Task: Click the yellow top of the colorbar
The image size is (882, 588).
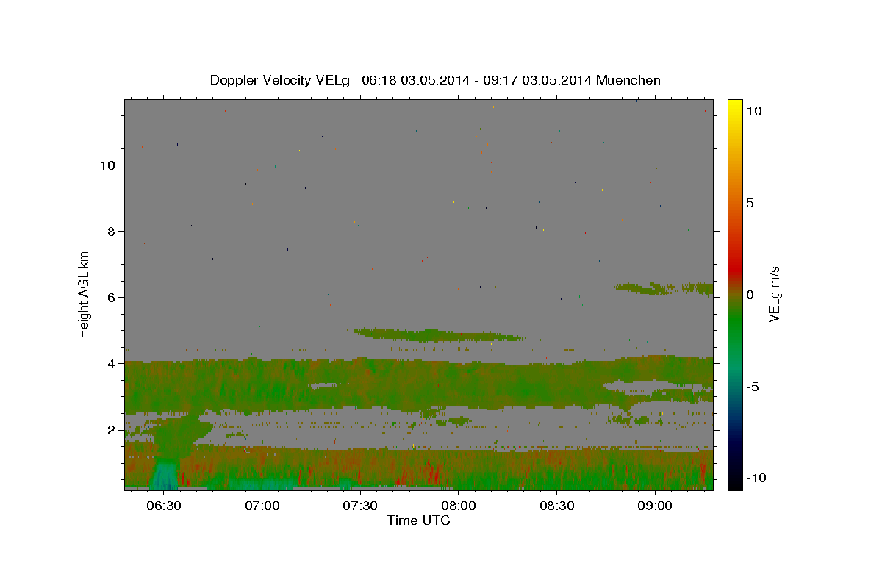Action: [735, 107]
